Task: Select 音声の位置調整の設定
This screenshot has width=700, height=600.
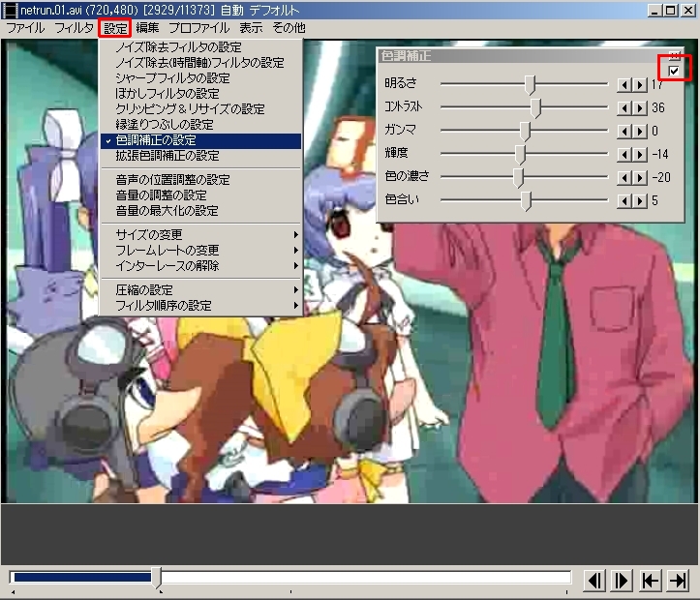Action: click(x=200, y=180)
